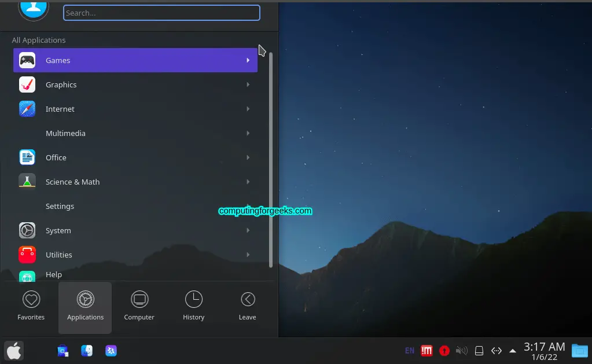Click the removable disk tray icon

tap(479, 351)
